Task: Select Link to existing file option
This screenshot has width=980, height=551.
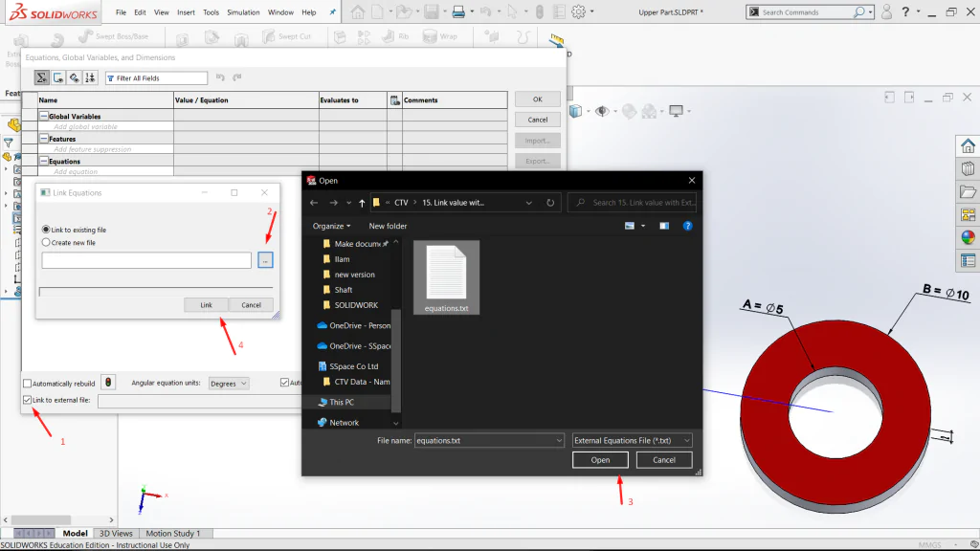Action: (46, 230)
